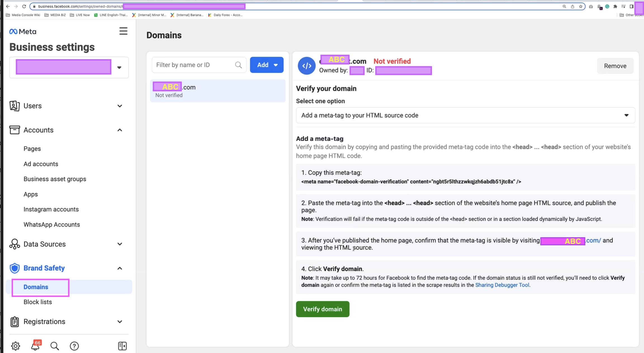The height and width of the screenshot is (353, 644).
Task: Open Ad accounts in sidebar
Action: tap(41, 164)
